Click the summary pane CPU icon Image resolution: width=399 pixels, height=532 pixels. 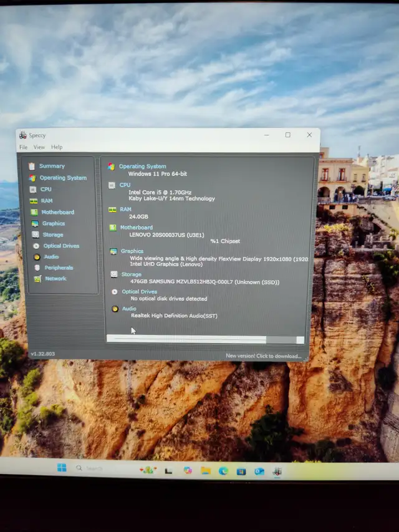tap(112, 185)
